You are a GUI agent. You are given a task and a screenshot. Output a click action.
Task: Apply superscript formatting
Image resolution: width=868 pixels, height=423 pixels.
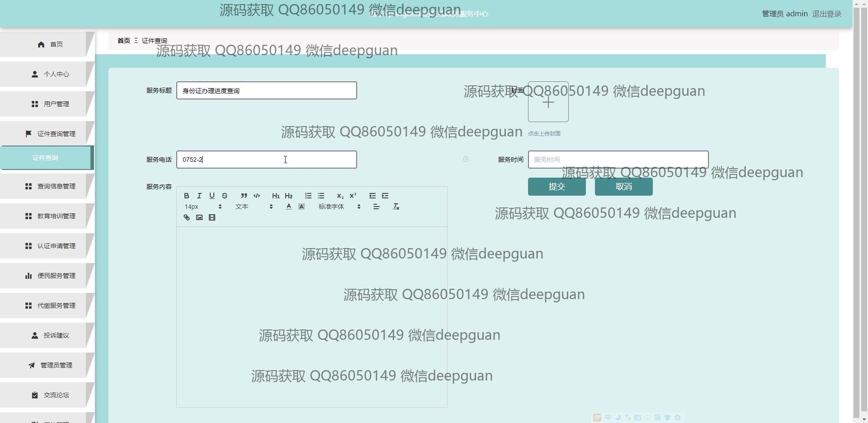tap(353, 196)
